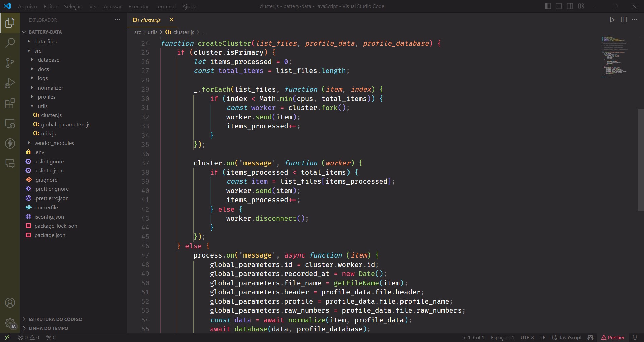Open the Terminal menu
Viewport: 644px width, 342px height.
(165, 6)
